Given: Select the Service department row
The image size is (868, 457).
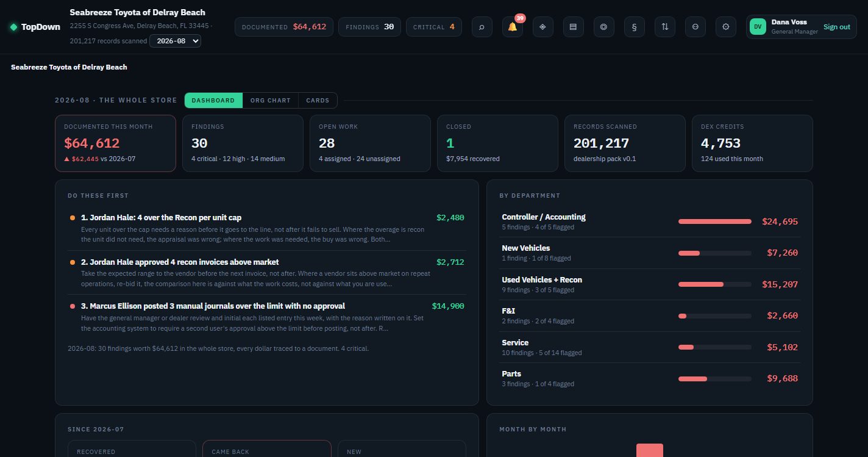Looking at the screenshot, I should (x=650, y=347).
